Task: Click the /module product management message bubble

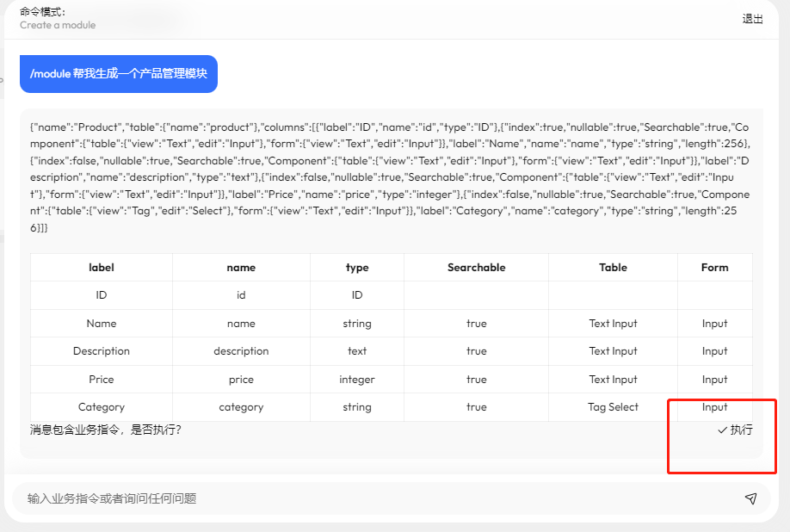Action: [119, 73]
